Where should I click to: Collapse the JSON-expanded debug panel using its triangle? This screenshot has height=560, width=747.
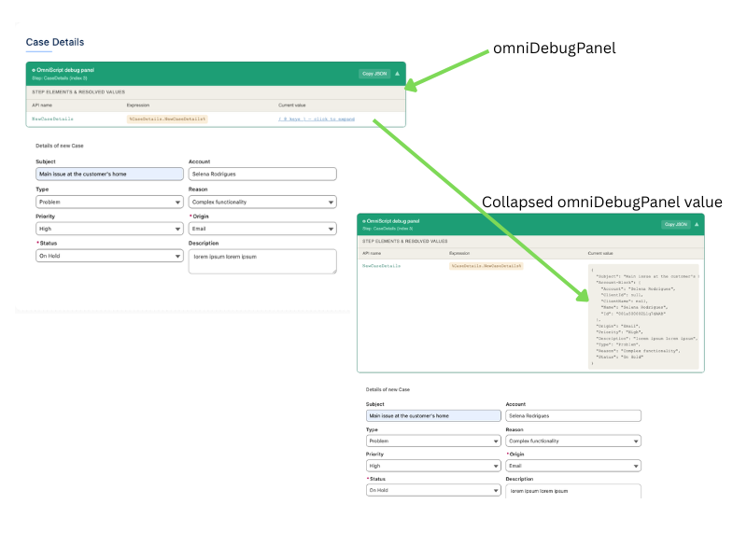[697, 224]
